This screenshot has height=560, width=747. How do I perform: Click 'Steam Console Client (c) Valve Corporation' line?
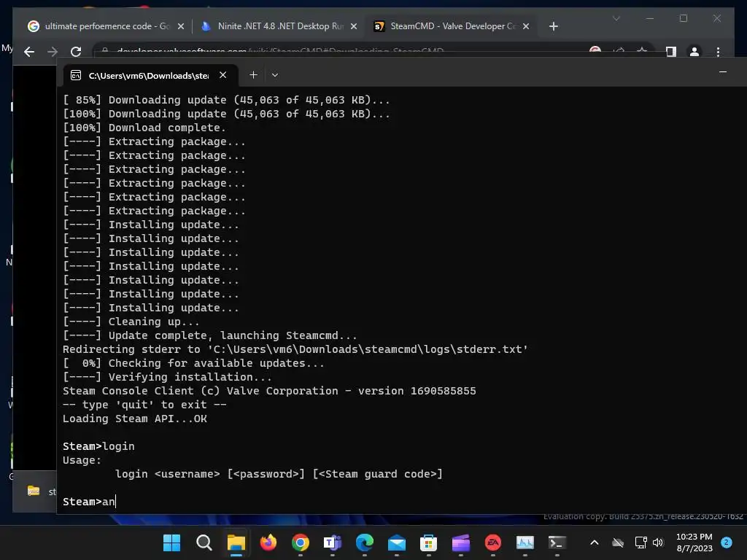point(269,391)
